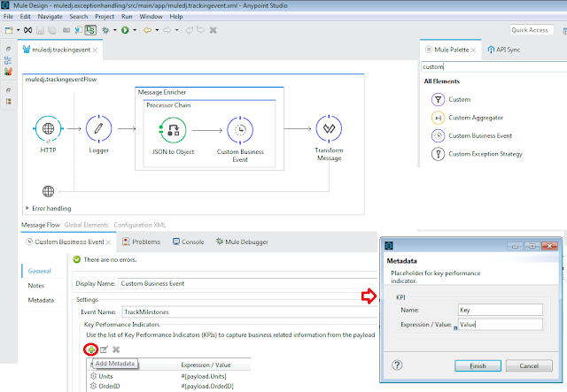Select the Metadata section in properties

tap(41, 300)
